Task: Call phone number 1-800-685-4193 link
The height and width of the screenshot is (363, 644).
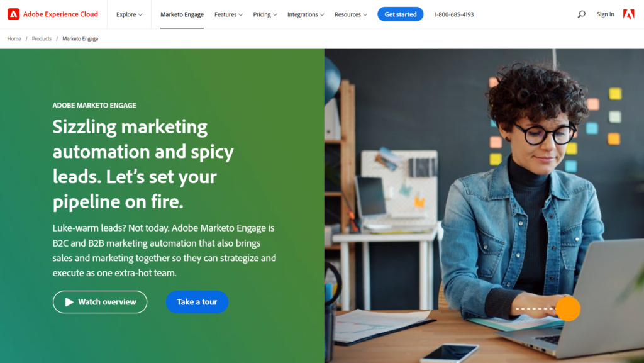Action: click(454, 14)
